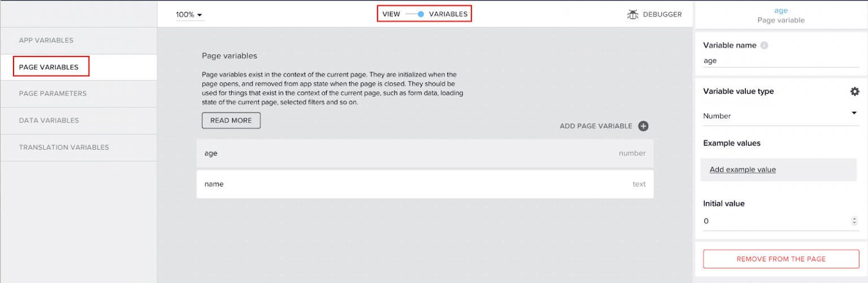
Task: Toggle the View/Variables switch
Action: tap(415, 14)
